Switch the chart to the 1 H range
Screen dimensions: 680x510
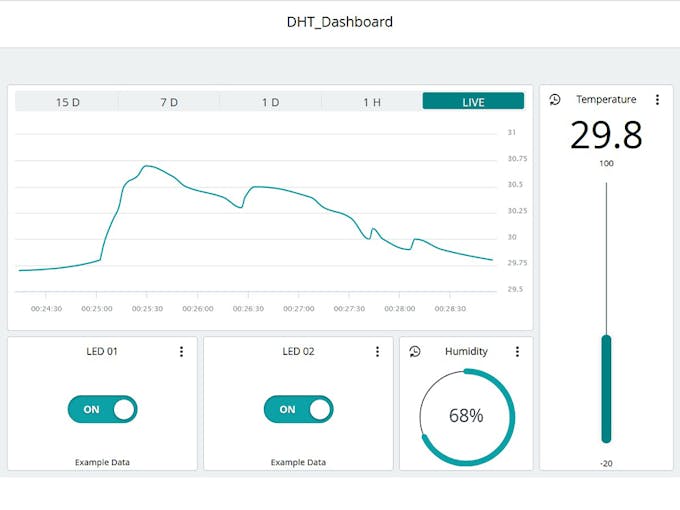tap(372, 102)
